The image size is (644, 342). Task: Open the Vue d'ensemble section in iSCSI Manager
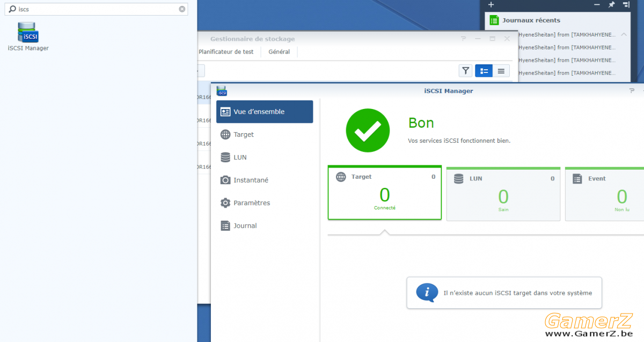click(265, 112)
